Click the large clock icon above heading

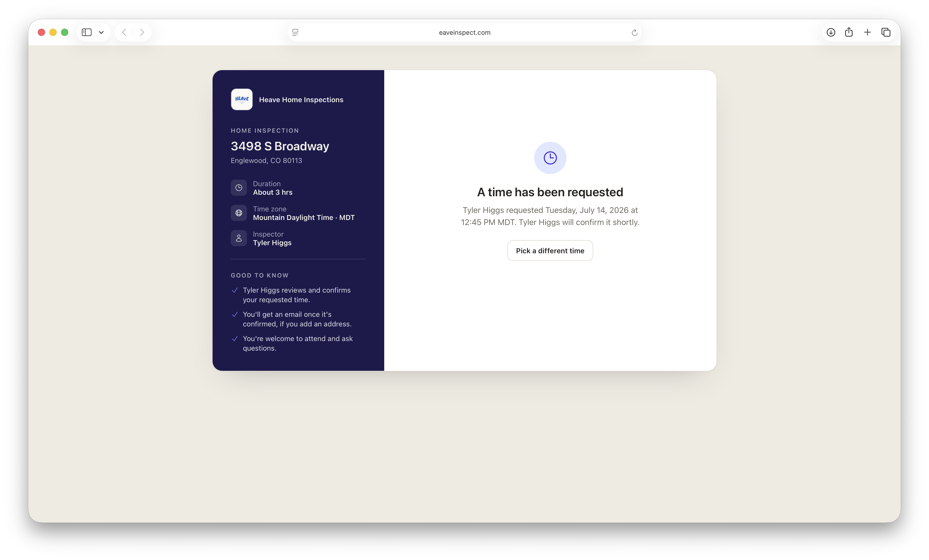(x=550, y=158)
